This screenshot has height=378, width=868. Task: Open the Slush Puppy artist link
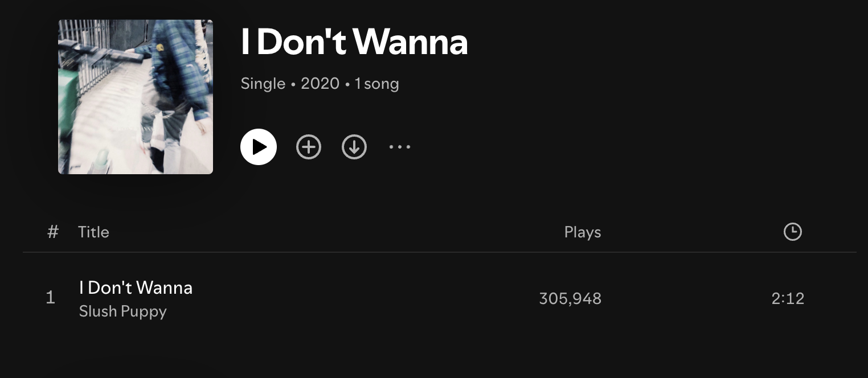pyautogui.click(x=122, y=311)
